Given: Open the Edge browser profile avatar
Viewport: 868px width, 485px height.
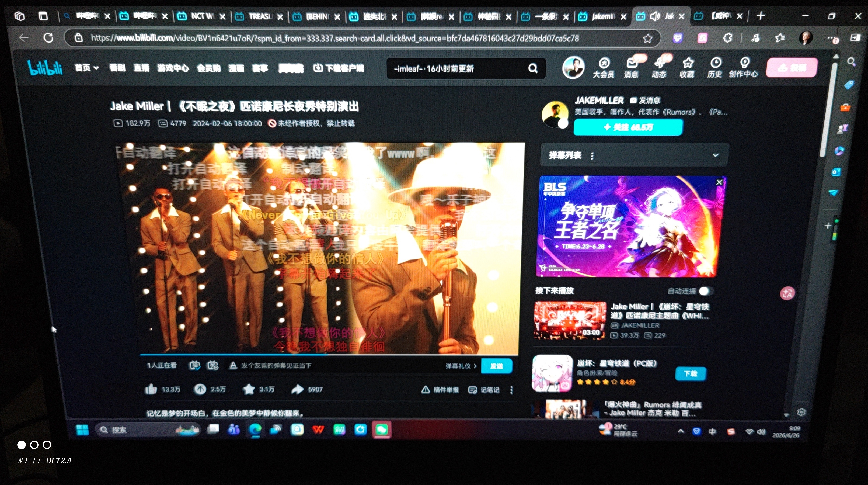Looking at the screenshot, I should pos(806,38).
